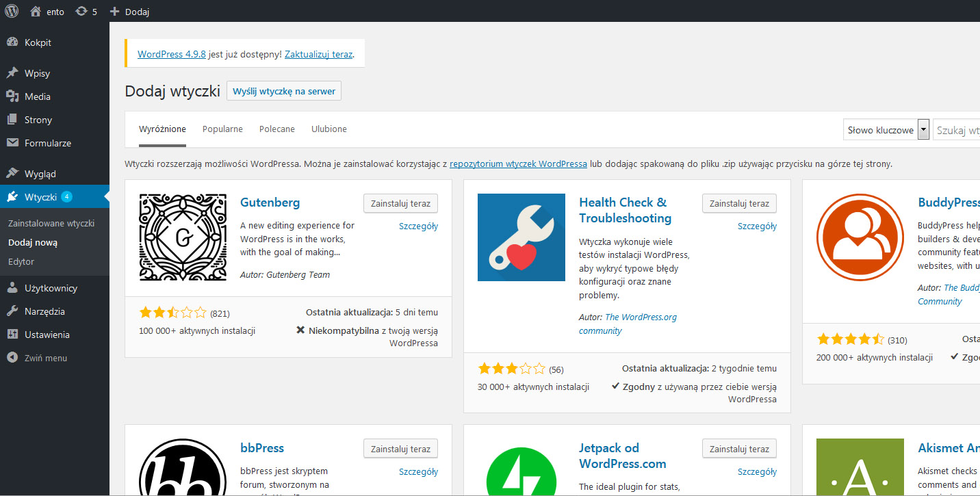Click Jetpack od WordPress.com title
This screenshot has height=496, width=980.
[x=622, y=456]
